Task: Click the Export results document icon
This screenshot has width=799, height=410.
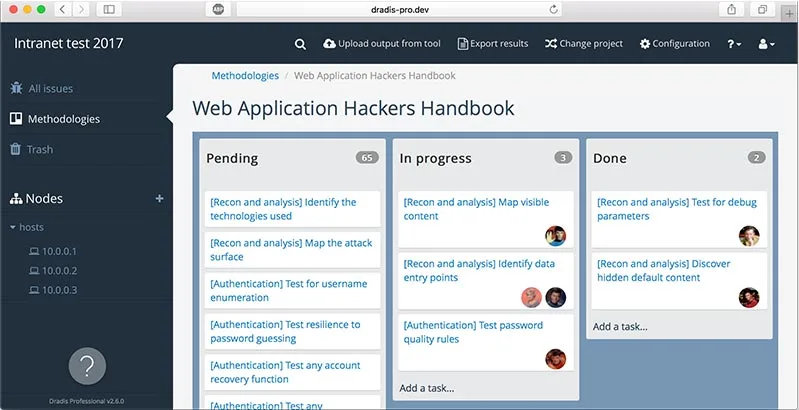Action: [x=463, y=44]
